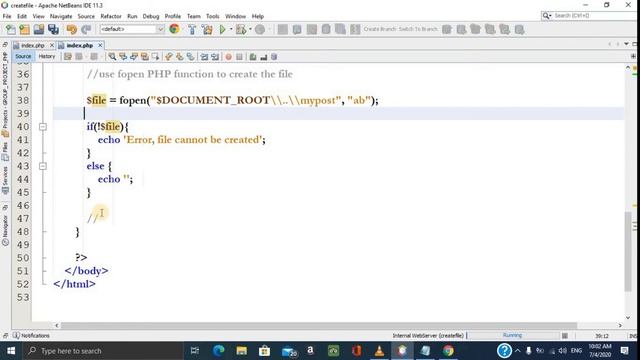
Task: Open the Window menu
Action: [235, 16]
